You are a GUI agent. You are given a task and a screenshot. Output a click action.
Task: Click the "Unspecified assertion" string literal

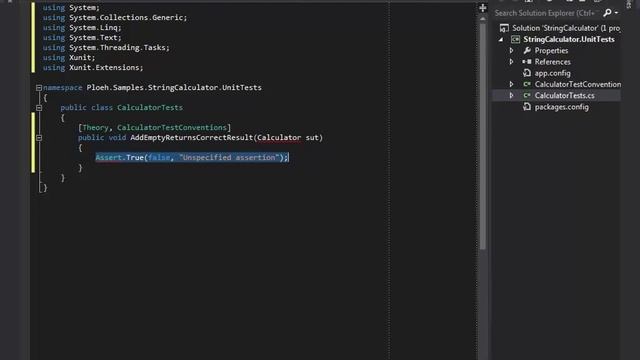point(229,158)
